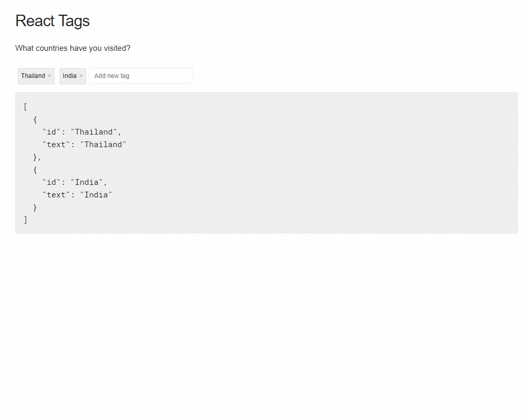The width and height of the screenshot is (528, 420).
Task: Select the Thailand tag chip
Action: click(x=32, y=75)
